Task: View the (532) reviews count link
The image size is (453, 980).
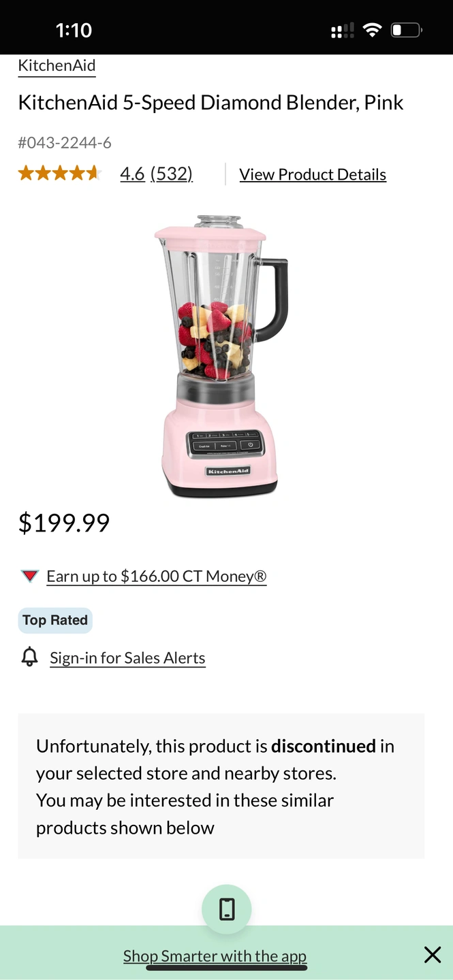Action: [172, 174]
